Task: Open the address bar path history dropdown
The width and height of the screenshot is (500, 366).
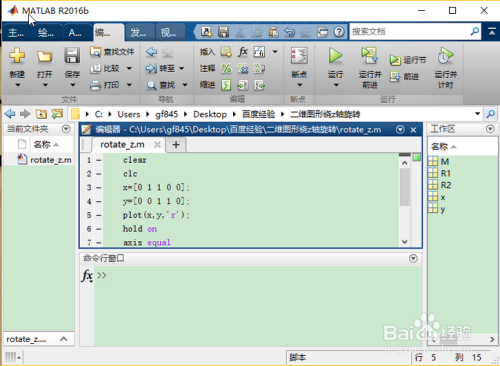Action: click(477, 114)
